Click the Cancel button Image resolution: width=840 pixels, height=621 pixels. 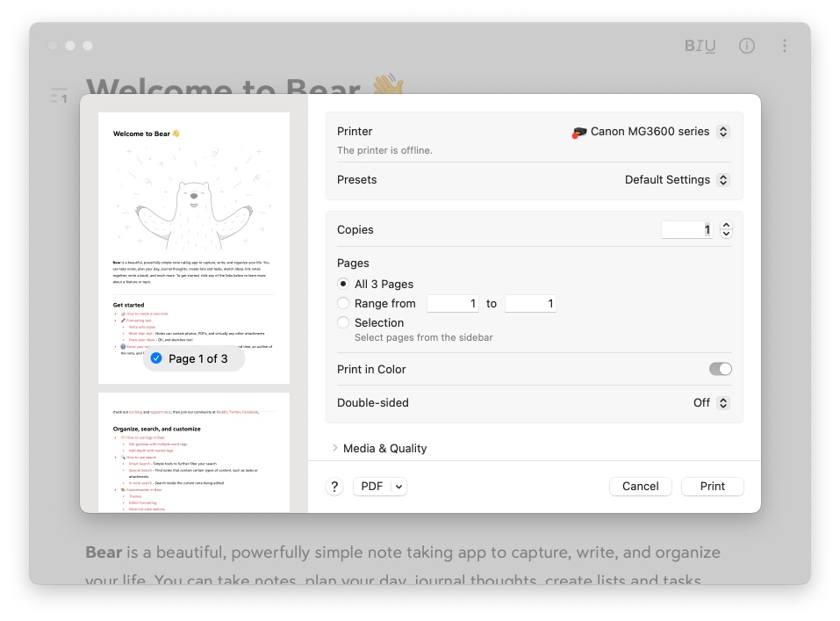point(640,487)
